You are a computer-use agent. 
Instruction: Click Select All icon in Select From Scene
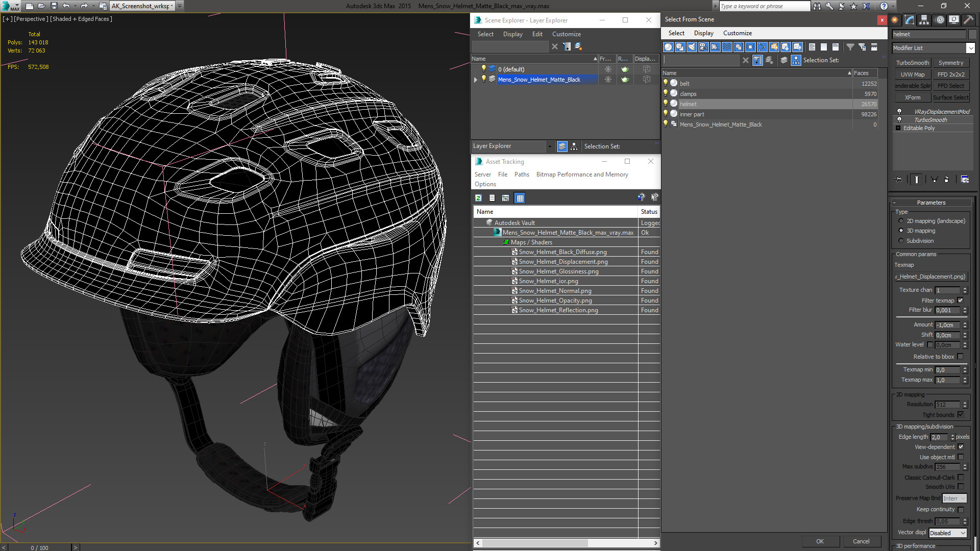tap(812, 47)
